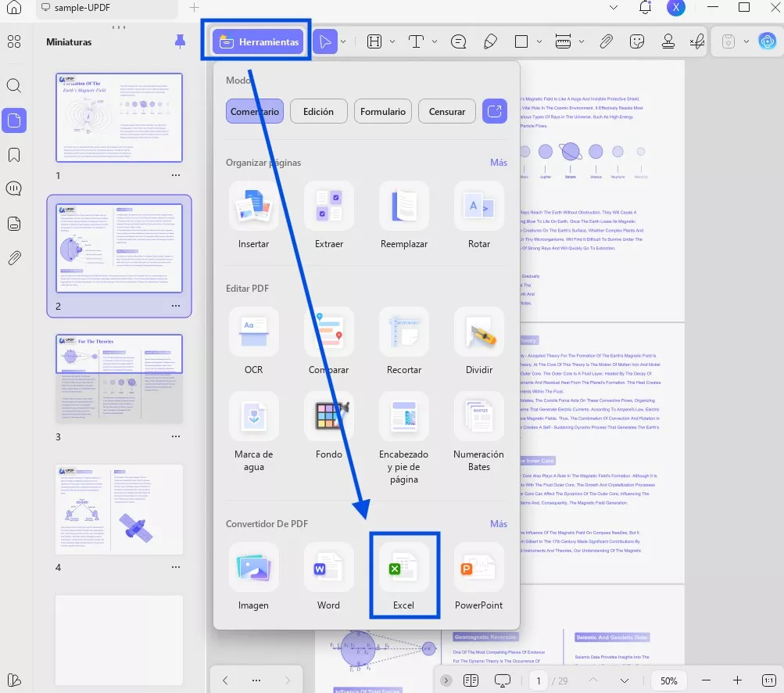Zoom in with the plus button
Screen dimensions: 784x693
pyautogui.click(x=737, y=680)
